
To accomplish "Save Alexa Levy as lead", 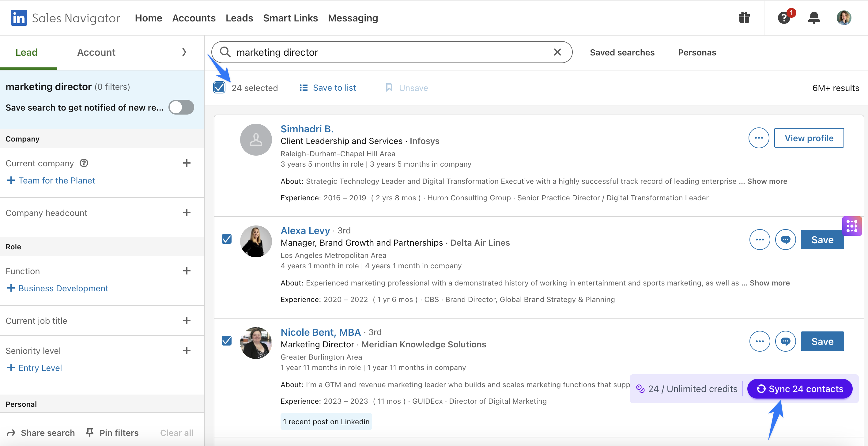I will (822, 240).
